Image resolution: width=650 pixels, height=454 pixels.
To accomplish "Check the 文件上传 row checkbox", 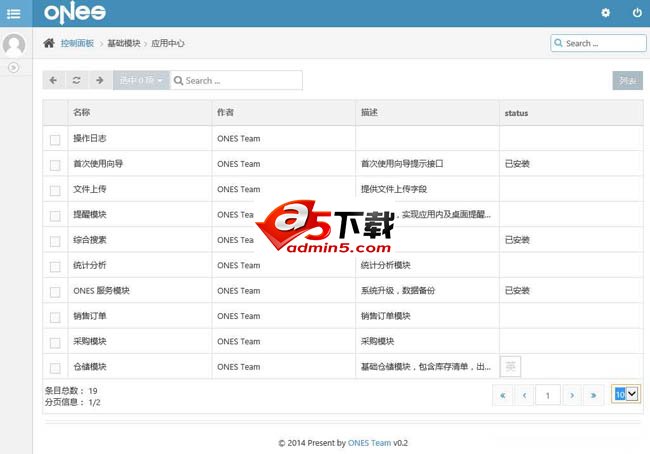I will [55, 190].
